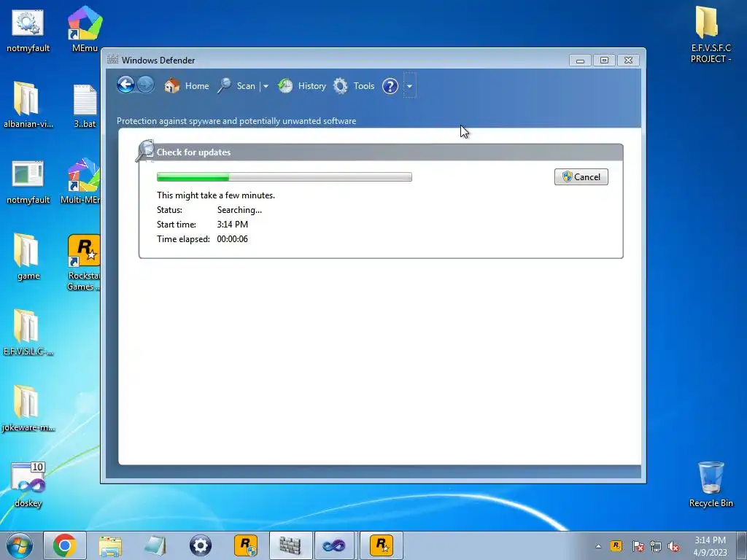Click the Searching... status text
747x560 pixels.
[x=239, y=210]
